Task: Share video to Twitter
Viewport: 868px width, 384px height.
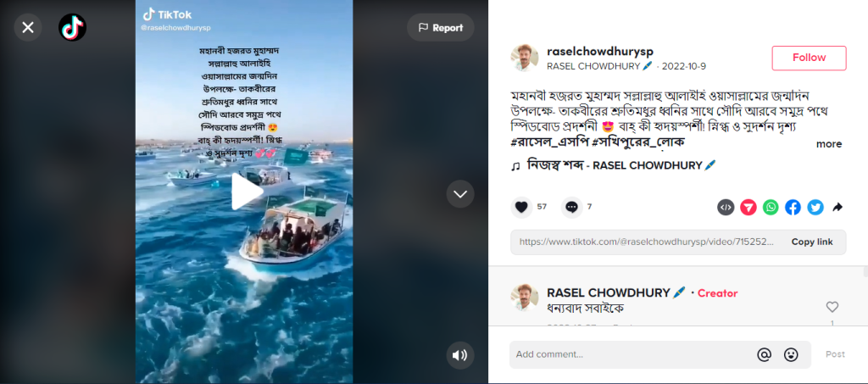Action: (815, 207)
